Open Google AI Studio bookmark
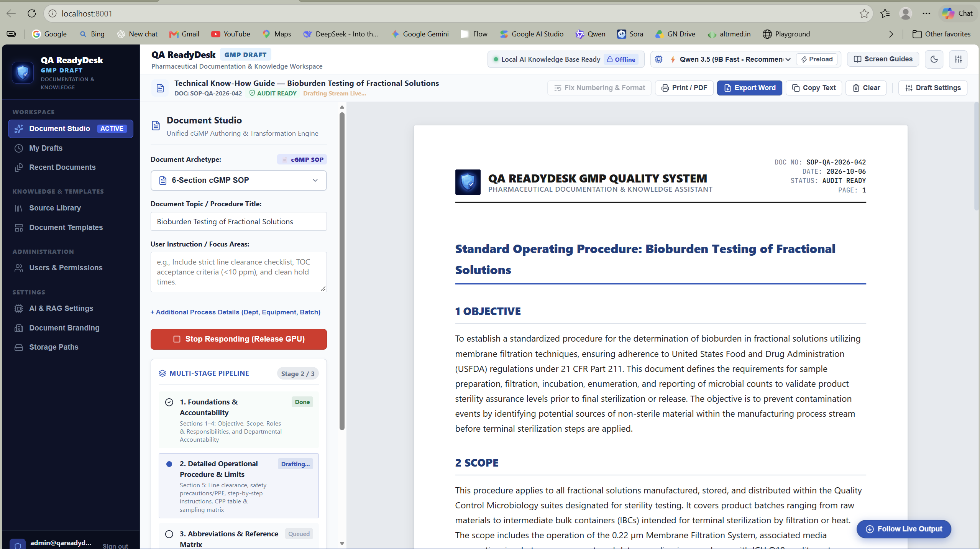 point(532,34)
